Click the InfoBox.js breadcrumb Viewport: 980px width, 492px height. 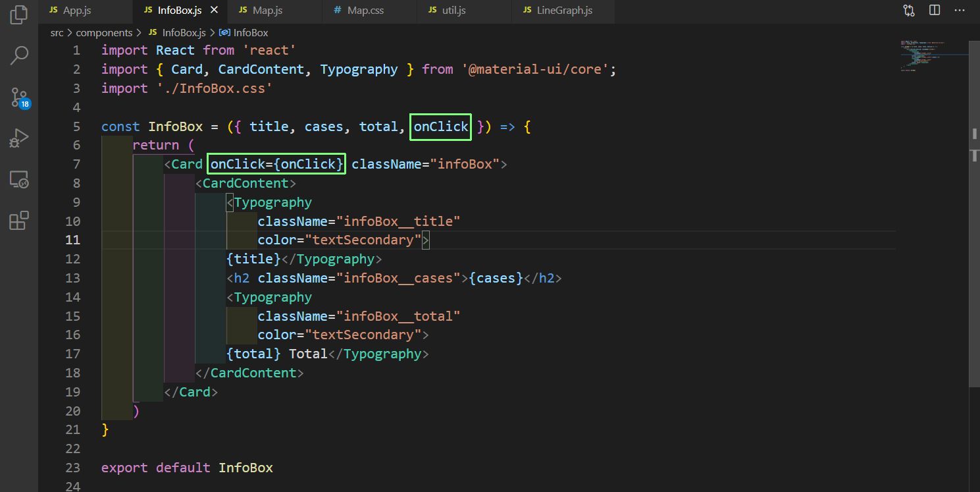(x=177, y=32)
